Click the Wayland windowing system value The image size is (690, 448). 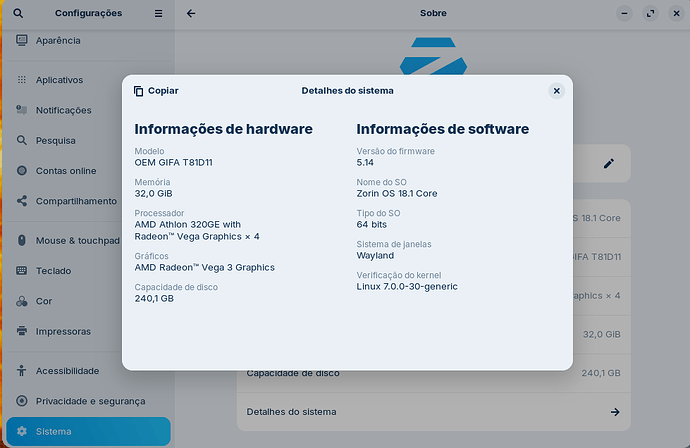(375, 256)
